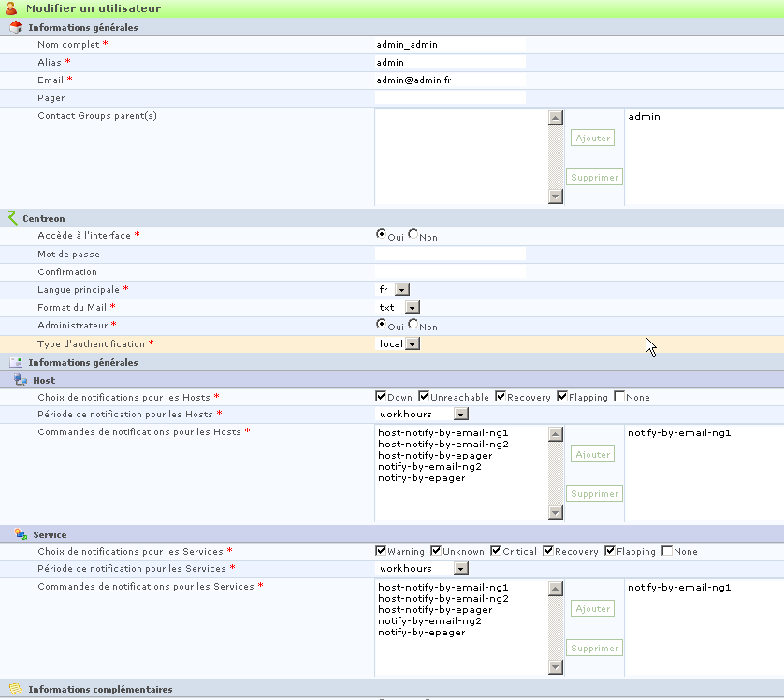Toggle the Critical service notification checkbox
This screenshot has height=700, width=784.
496,551
